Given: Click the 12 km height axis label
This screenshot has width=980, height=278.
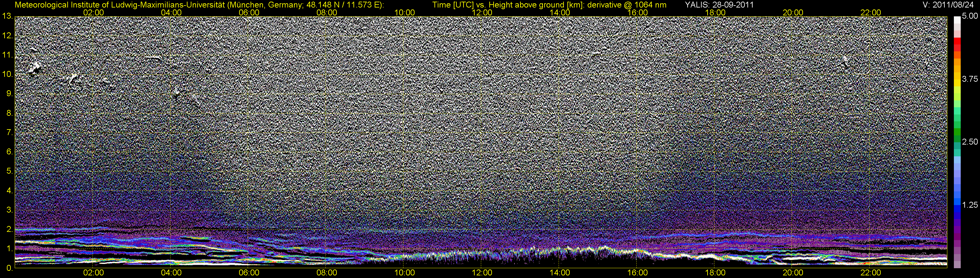Looking at the screenshot, I should (7, 35).
